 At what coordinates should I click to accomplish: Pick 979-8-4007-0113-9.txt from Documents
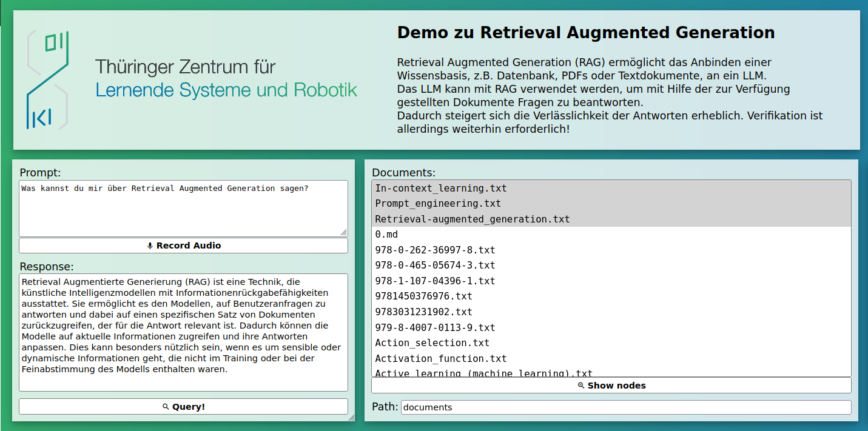pyautogui.click(x=435, y=328)
